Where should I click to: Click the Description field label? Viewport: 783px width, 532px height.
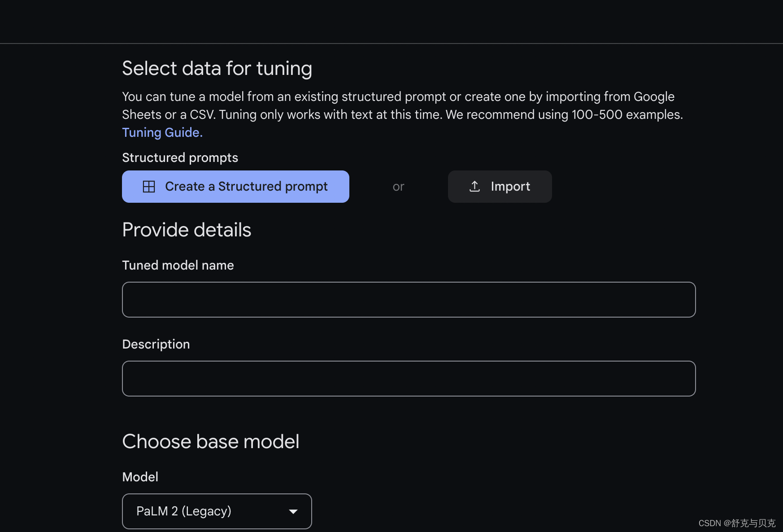coord(156,344)
